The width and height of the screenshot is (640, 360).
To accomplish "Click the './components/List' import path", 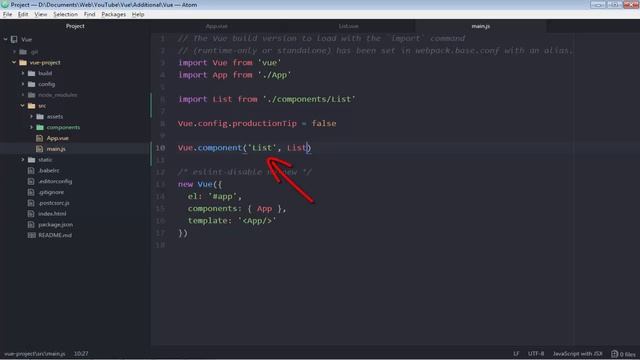I will coord(309,99).
